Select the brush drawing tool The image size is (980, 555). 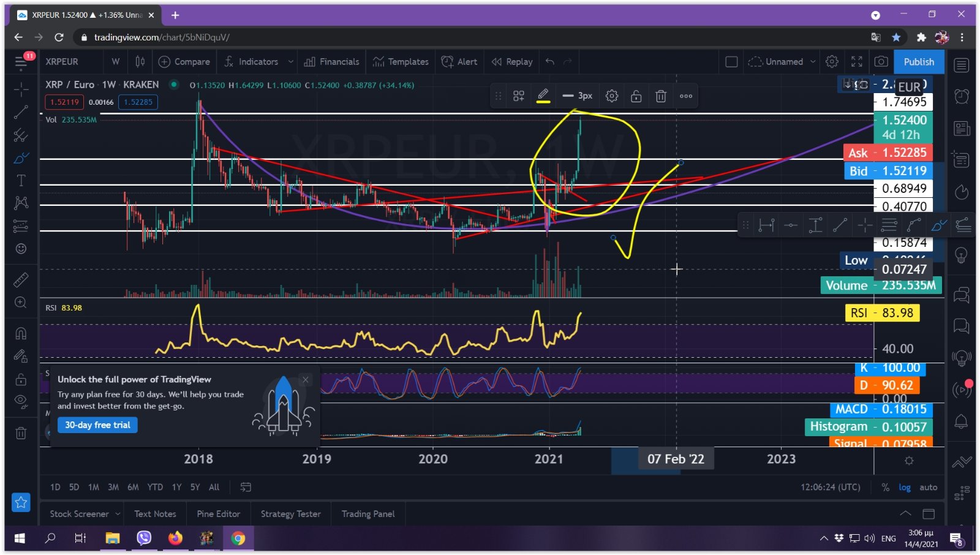(x=21, y=158)
